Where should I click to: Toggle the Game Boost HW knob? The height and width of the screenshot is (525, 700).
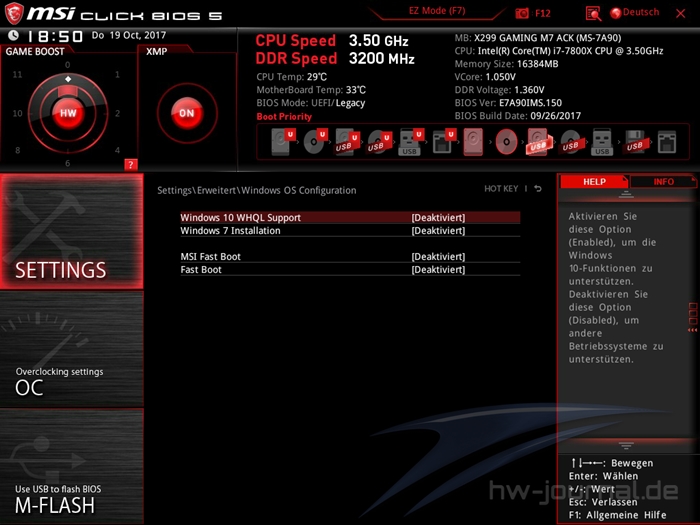tap(68, 113)
